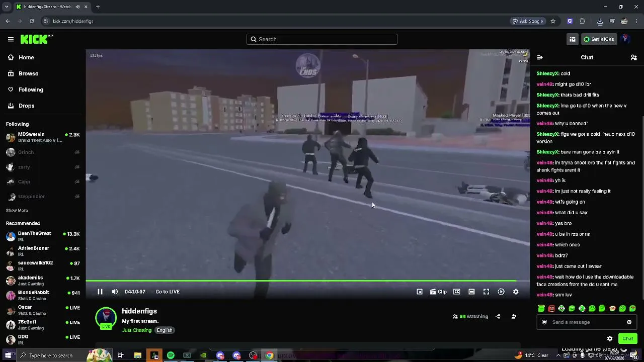This screenshot has height=362, width=644.
Task: Enter fullscreen on the video player
Action: tap(486, 292)
